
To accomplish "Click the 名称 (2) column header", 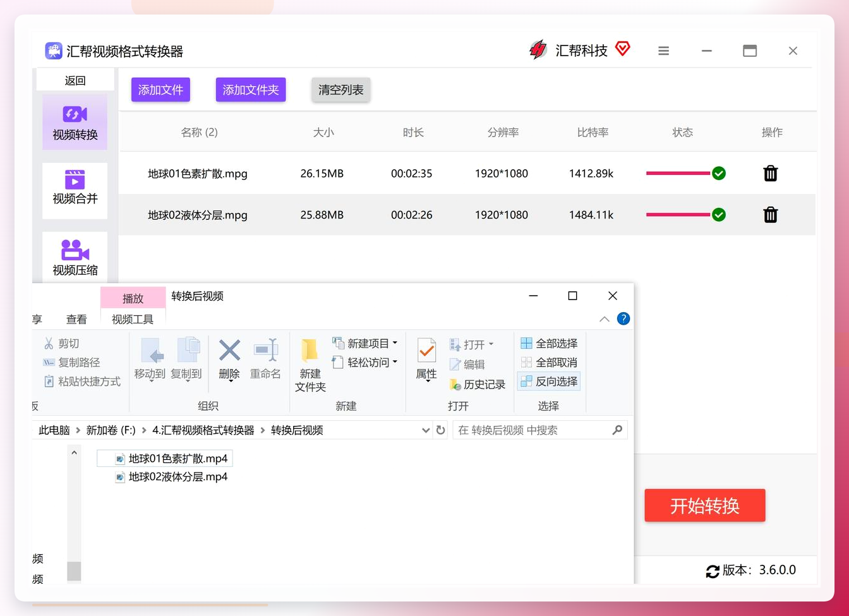I will tap(199, 132).
